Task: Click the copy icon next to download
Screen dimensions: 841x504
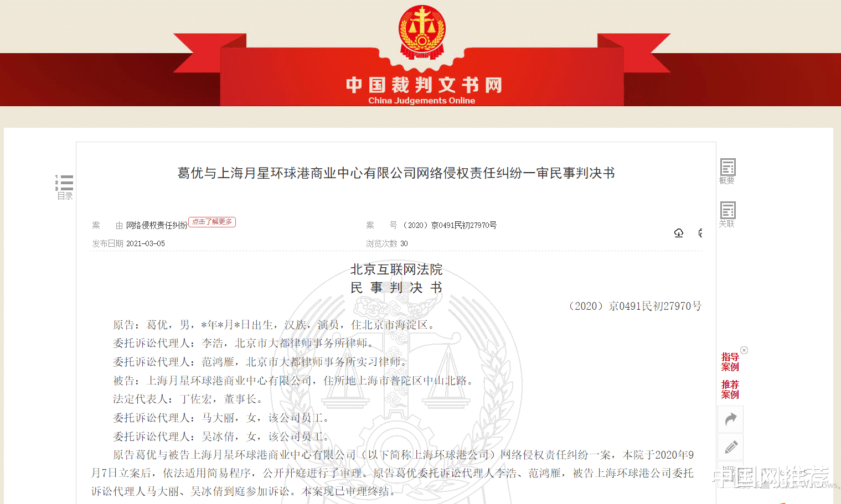Action: (x=700, y=233)
